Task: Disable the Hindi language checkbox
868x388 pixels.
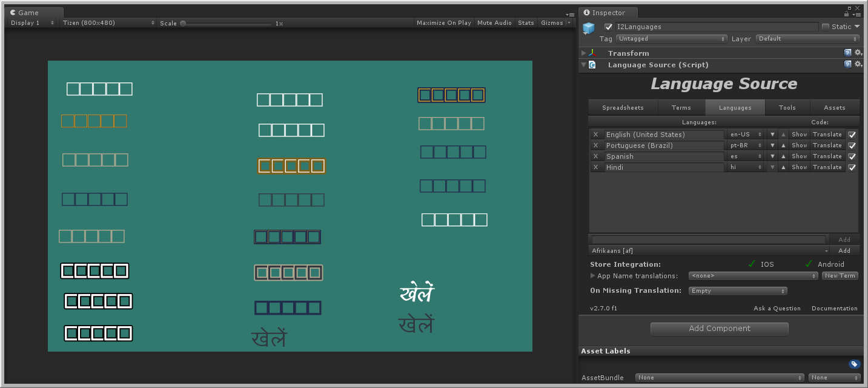Action: [x=852, y=167]
